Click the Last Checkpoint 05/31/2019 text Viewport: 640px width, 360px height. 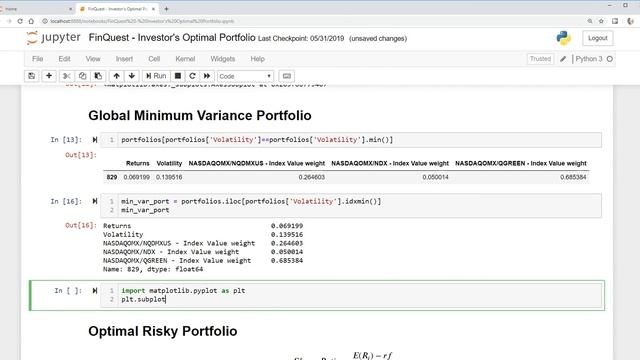coord(301,38)
